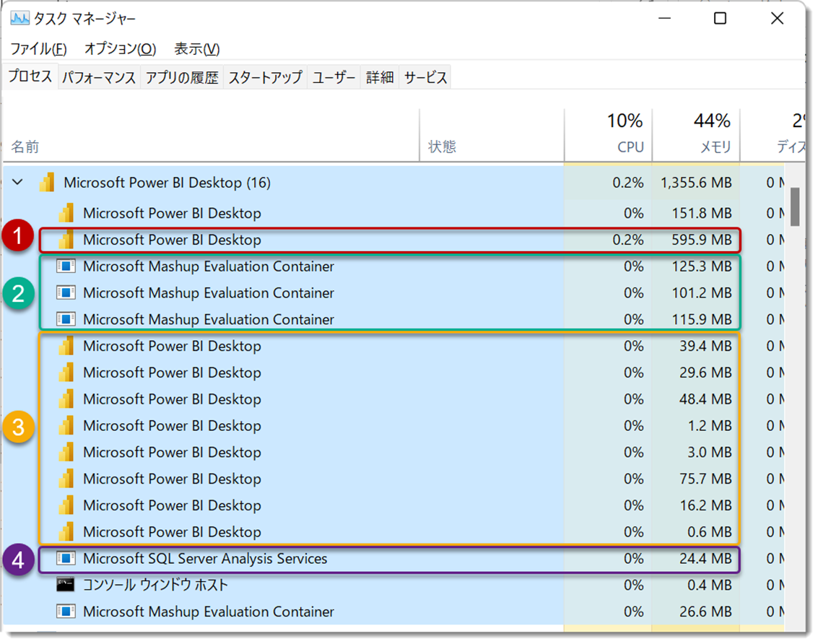Click the SQL Server Analysis Services icon
818x644 pixels.
coord(66,558)
